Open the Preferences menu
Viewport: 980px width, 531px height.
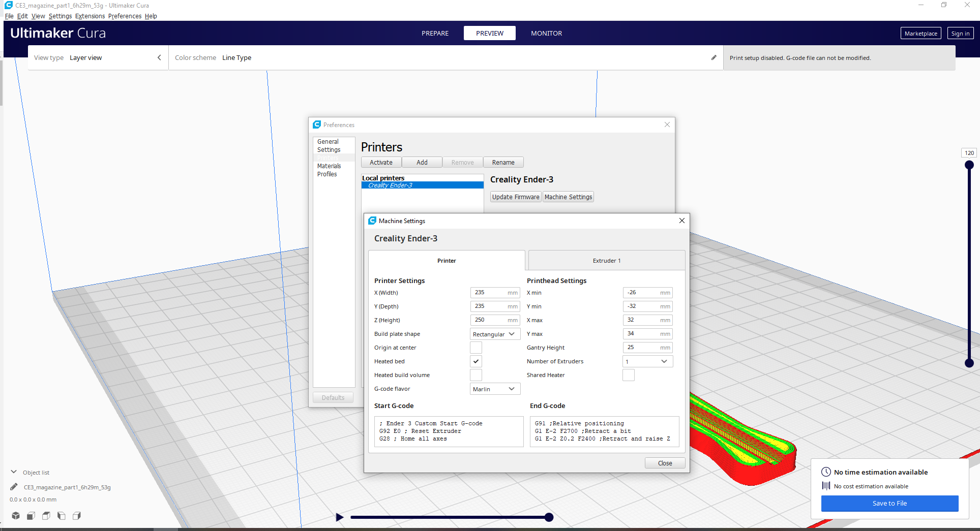pyautogui.click(x=125, y=16)
